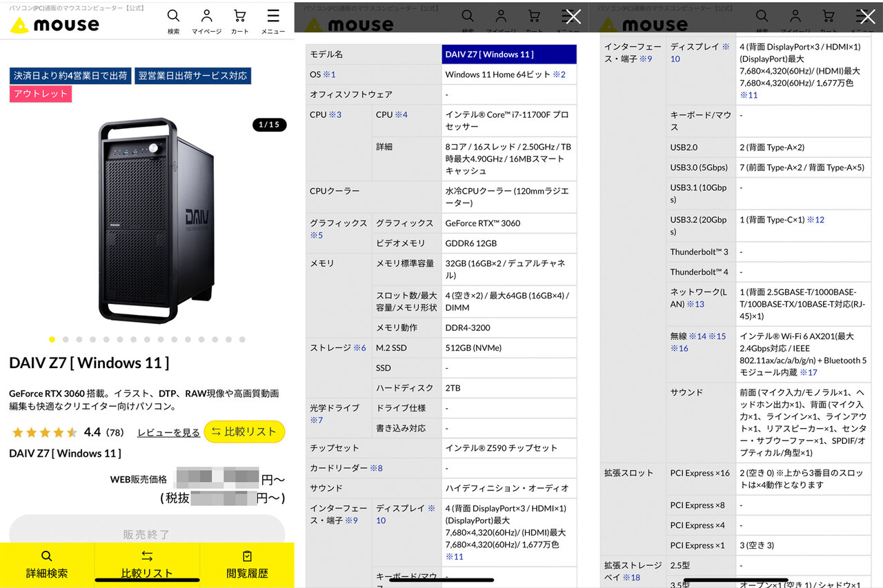Open footnote ※7 under 光学ドライブ
883x588 pixels.
(x=316, y=420)
